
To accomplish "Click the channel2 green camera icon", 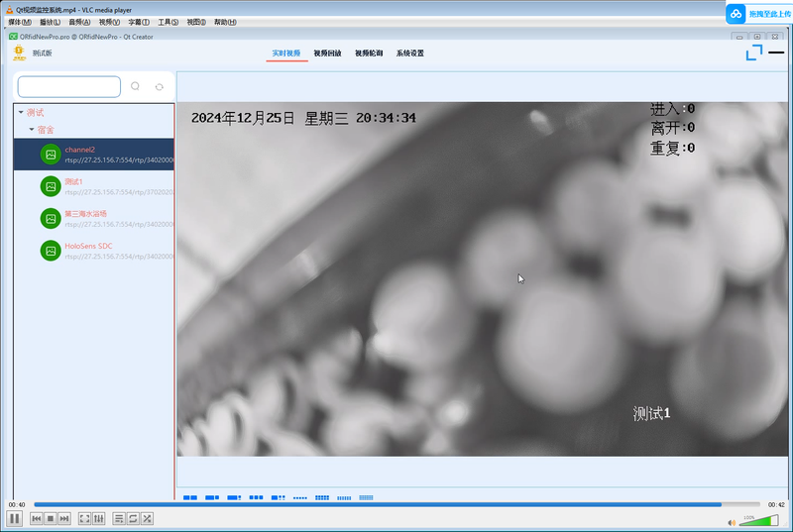I will pos(51,155).
